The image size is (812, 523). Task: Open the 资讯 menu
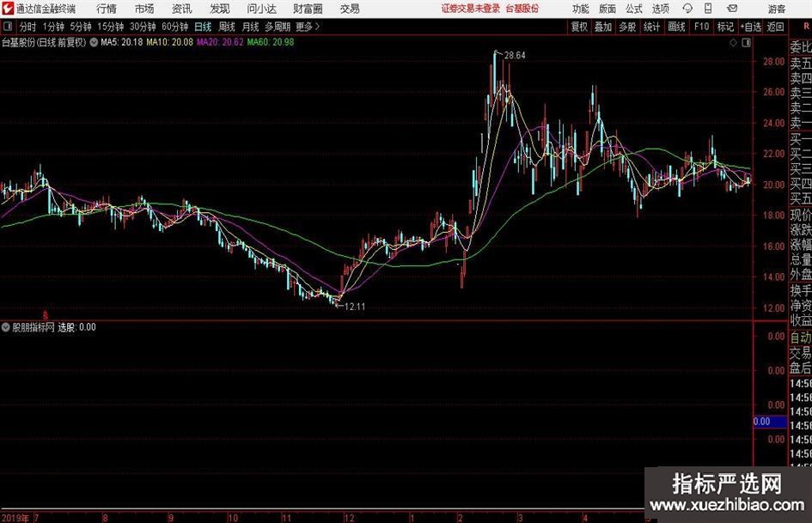click(x=182, y=9)
